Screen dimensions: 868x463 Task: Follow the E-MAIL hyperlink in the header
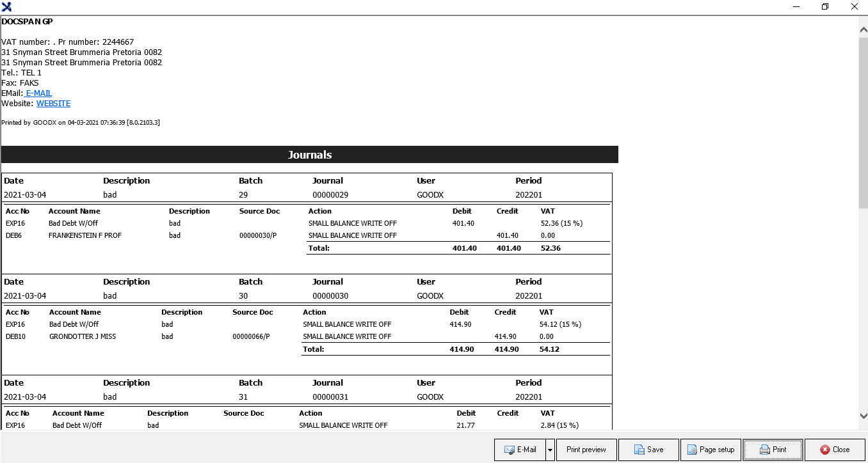point(38,93)
